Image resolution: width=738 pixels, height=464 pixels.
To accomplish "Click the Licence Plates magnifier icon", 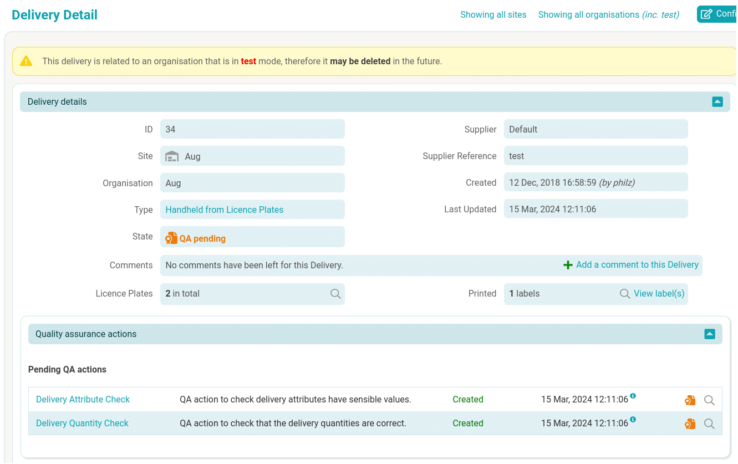I will tap(336, 294).
